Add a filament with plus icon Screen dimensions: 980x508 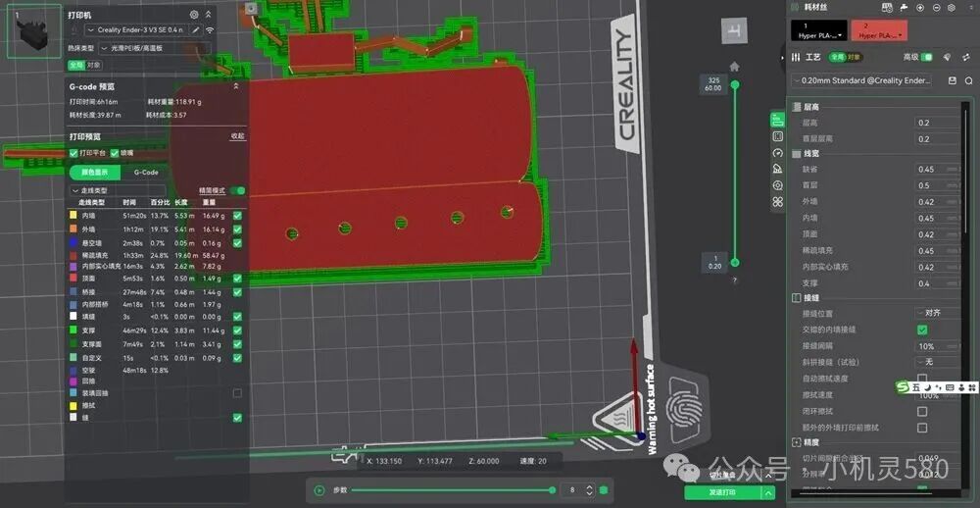(920, 8)
